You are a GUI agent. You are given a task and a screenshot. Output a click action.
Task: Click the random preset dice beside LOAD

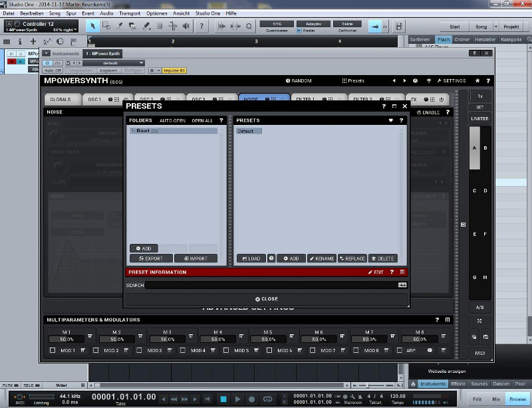pos(271,258)
